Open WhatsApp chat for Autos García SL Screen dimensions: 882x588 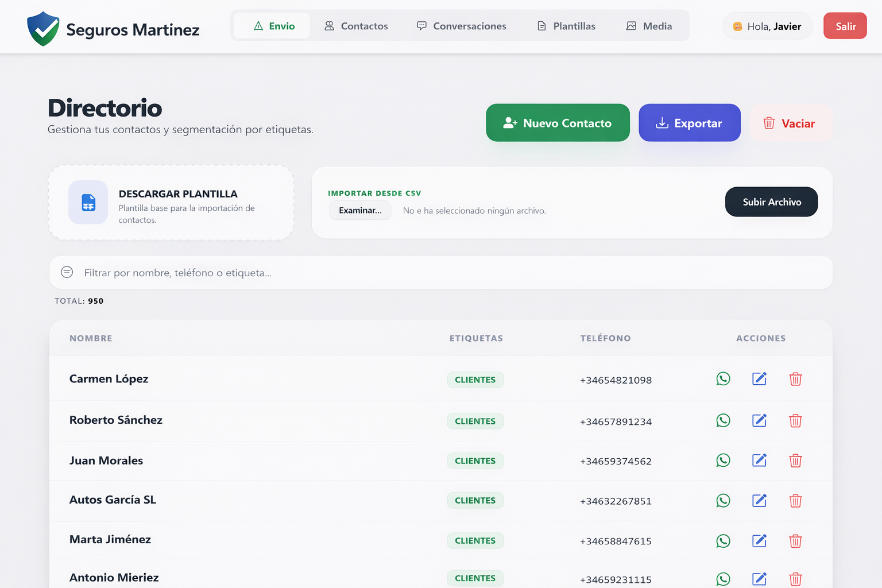click(723, 501)
